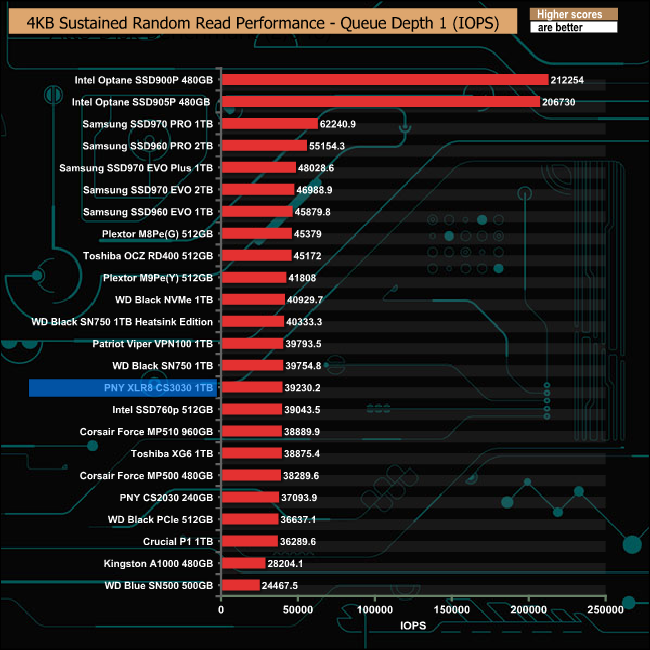Click the red bar for WD Blue SN500

point(241,585)
